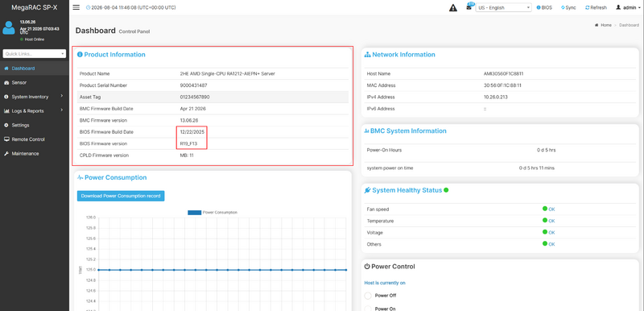Click the IPv4 Address 10.26.0.213
This screenshot has height=311, width=644.
(496, 97)
